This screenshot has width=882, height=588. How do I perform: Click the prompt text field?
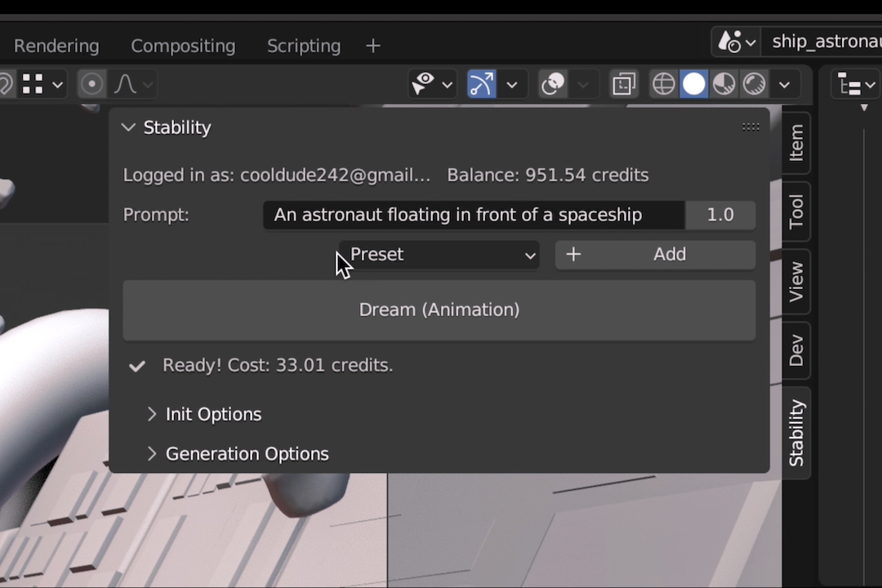click(474, 215)
